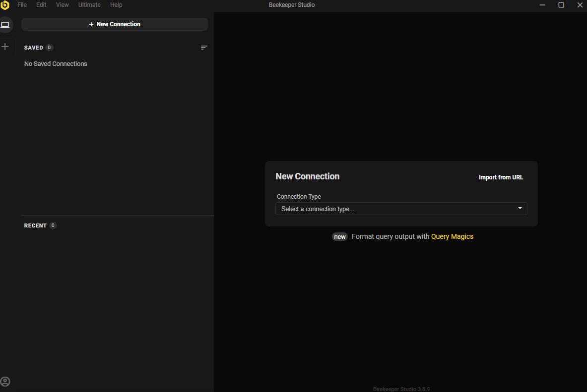587x392 pixels.
Task: Click the dropdown arrow of Connection Type
Action: coord(520,208)
